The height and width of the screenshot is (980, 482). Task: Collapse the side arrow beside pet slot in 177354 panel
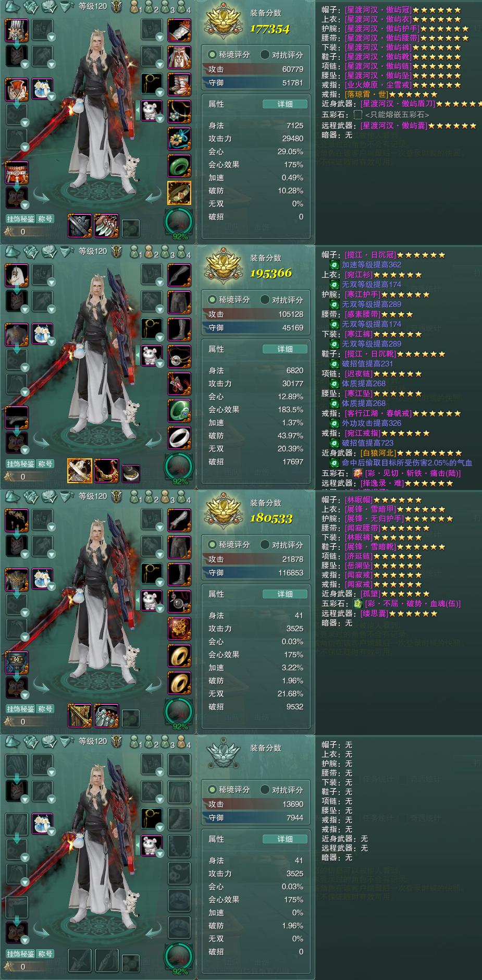[138, 111]
